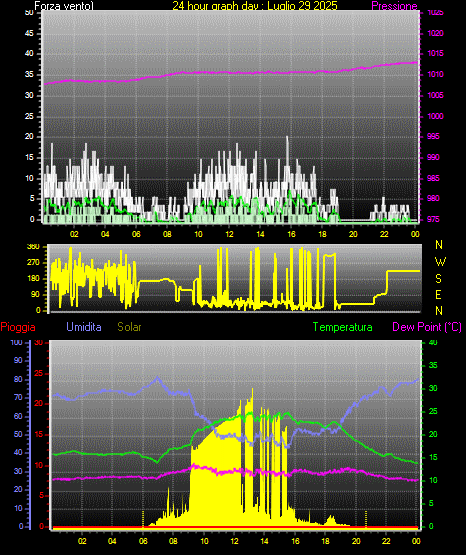466x555 pixels.
Task: Click the 35 mark on temperature axis
Action: (x=433, y=366)
